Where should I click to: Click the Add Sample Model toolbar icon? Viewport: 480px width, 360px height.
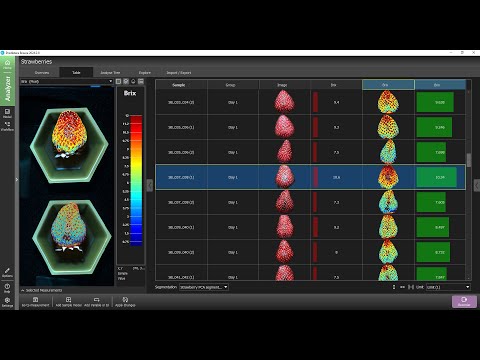click(68, 301)
